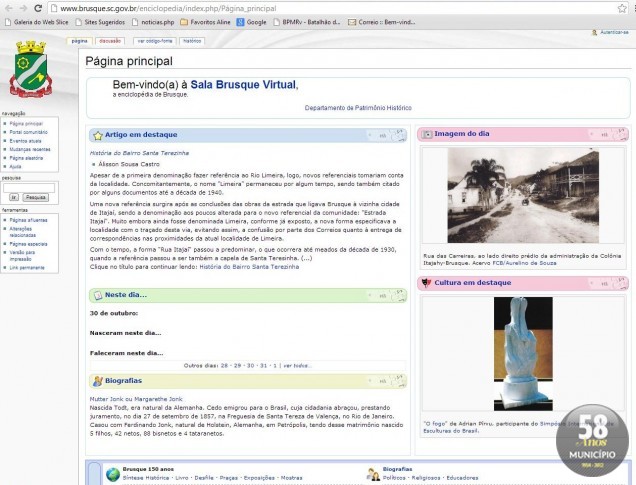This screenshot has height=485, width=636.
Task: Open Portal comunitário in the sidebar
Action: [x=28, y=132]
